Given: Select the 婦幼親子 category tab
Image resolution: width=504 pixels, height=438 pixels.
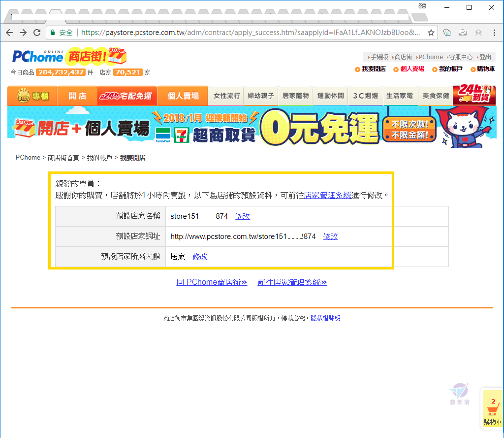Looking at the screenshot, I should click(261, 96).
